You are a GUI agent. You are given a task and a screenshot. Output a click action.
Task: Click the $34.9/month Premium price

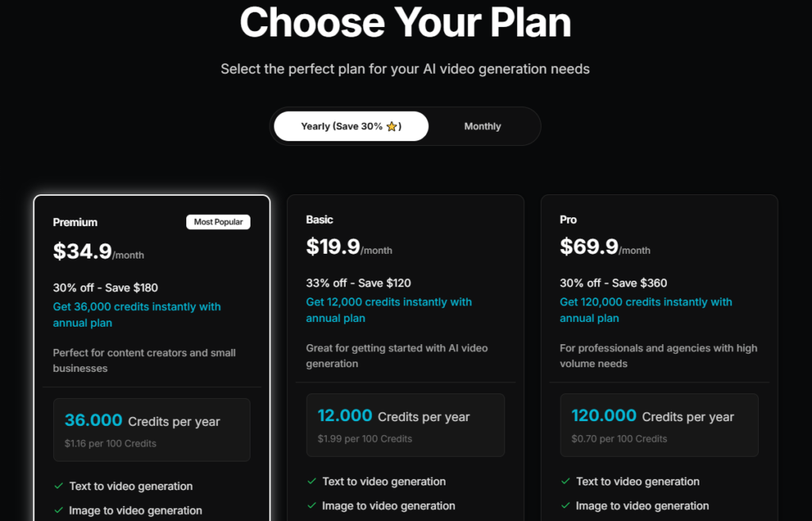98,251
